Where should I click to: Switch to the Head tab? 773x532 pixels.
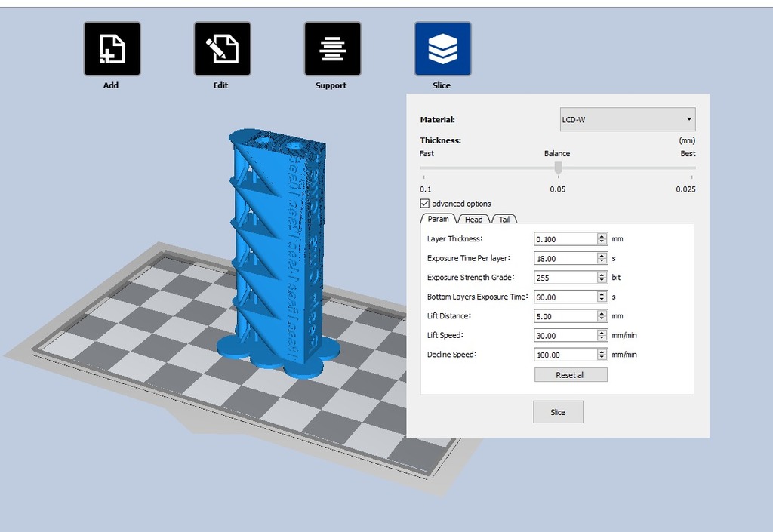(473, 220)
